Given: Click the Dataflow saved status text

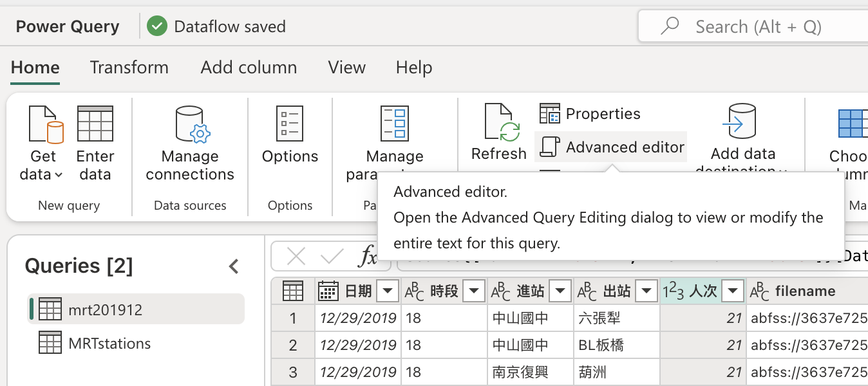Looking at the screenshot, I should [230, 26].
